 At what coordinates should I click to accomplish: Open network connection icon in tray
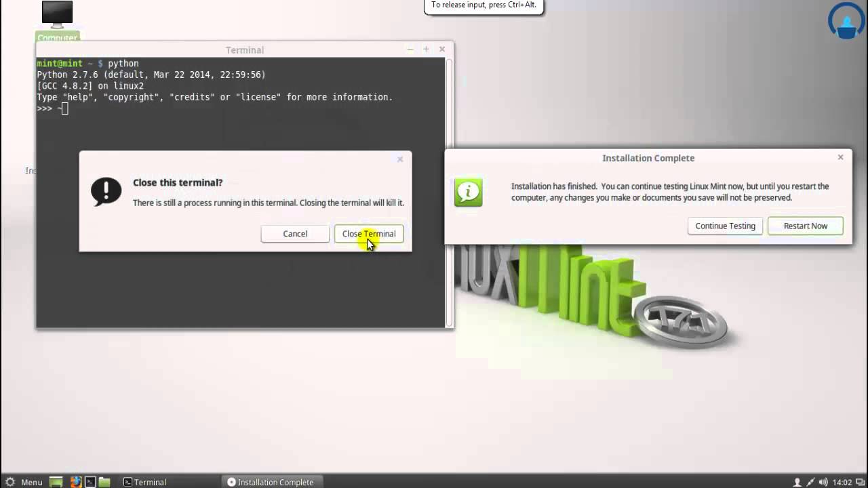pyautogui.click(x=810, y=482)
